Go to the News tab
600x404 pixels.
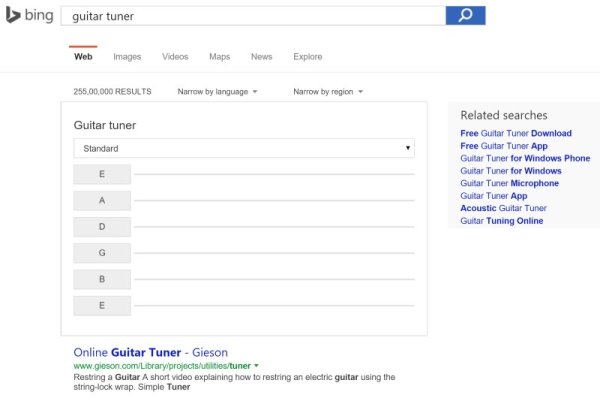coord(261,57)
